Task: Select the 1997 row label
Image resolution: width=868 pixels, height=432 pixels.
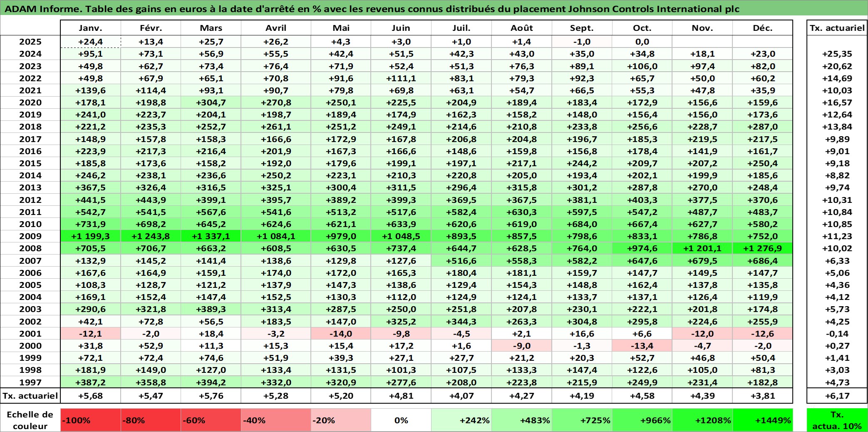Action: pos(30,382)
